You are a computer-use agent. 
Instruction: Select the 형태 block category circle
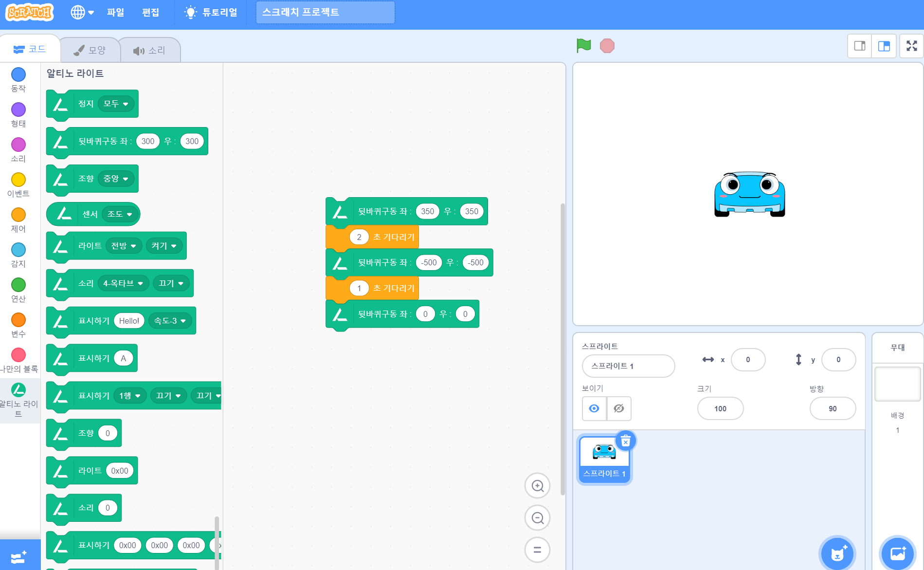[18, 110]
